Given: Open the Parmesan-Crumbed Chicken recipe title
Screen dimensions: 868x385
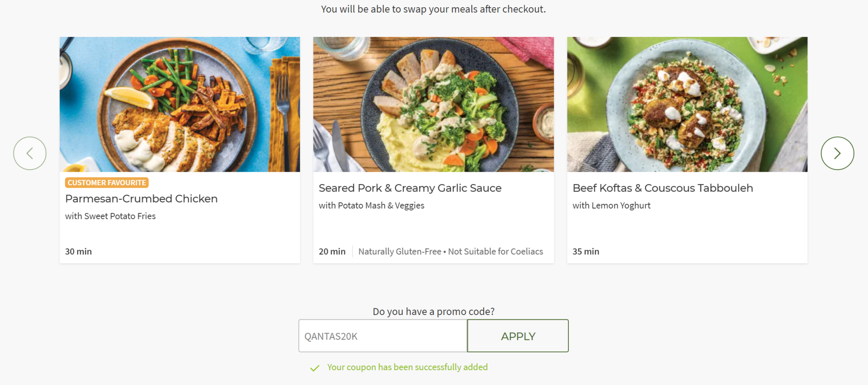Looking at the screenshot, I should click(x=141, y=198).
